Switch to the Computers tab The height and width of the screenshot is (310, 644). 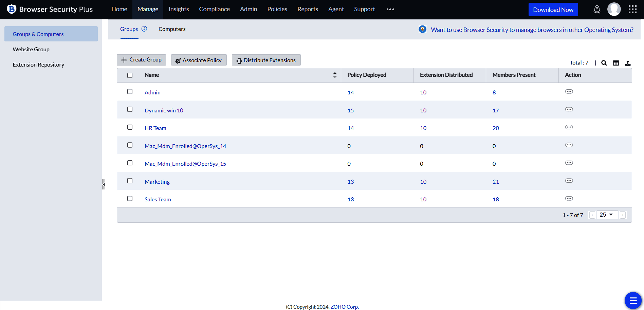tap(172, 29)
